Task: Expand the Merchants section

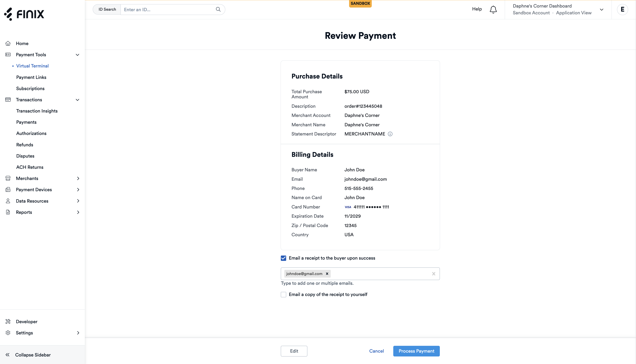Action: 78,178
